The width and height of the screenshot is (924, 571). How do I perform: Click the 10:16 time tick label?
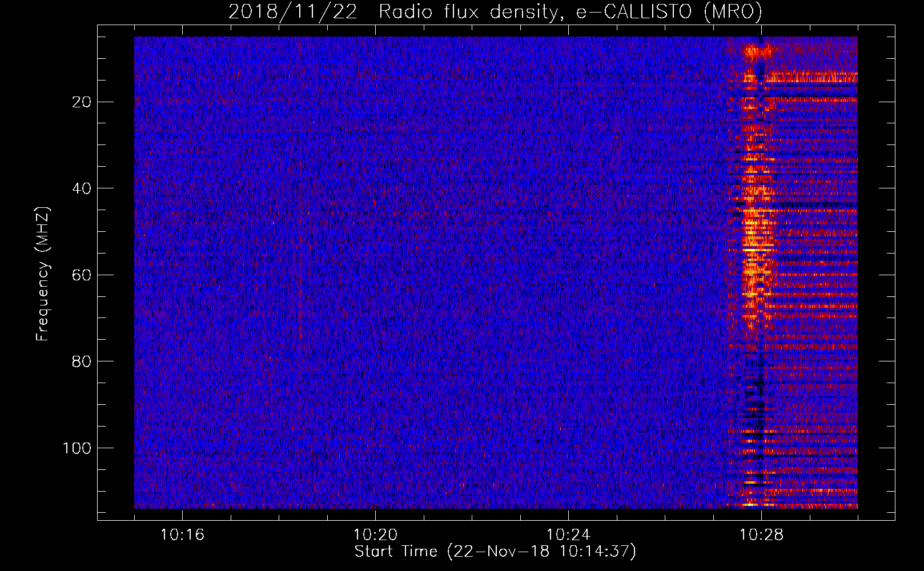pyautogui.click(x=182, y=535)
